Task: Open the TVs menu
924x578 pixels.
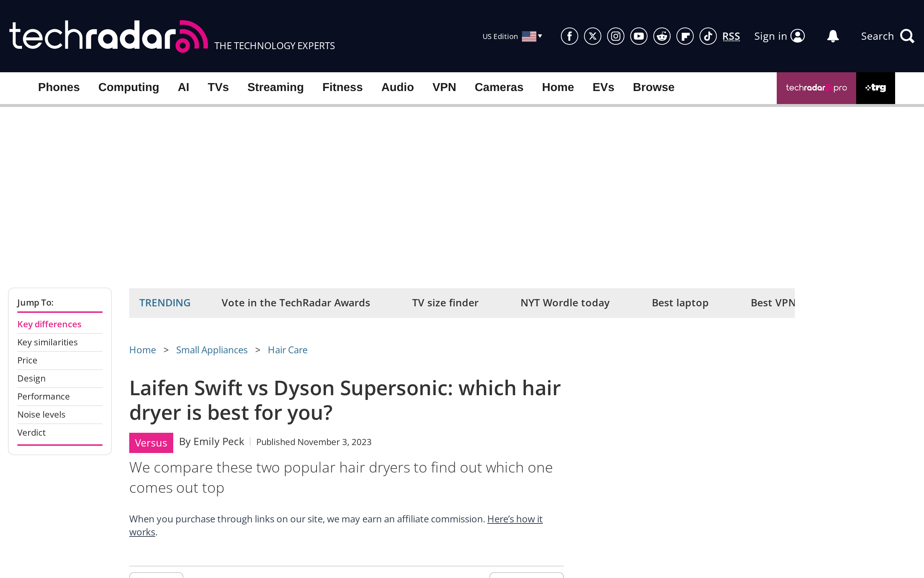Action: pyautogui.click(x=218, y=87)
